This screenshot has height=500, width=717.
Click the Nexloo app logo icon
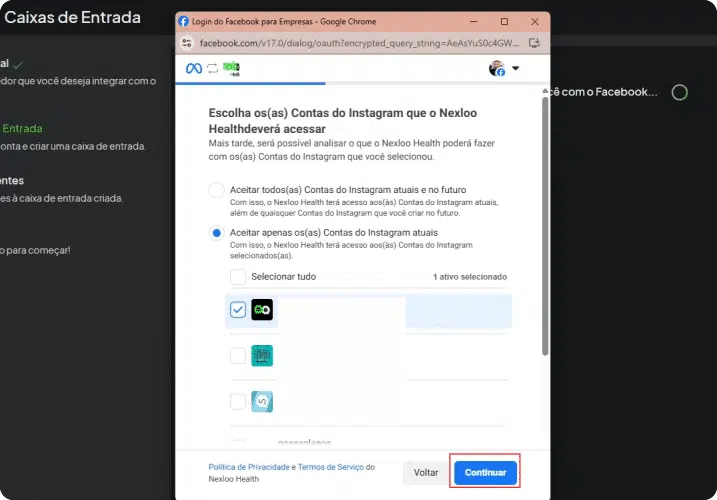tap(231, 68)
